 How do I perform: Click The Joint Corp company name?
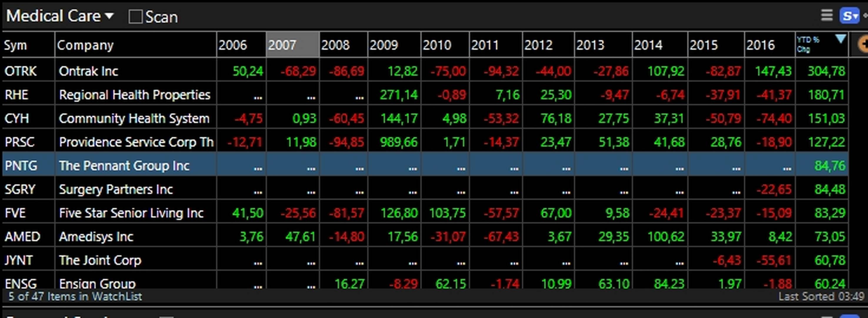click(x=100, y=260)
